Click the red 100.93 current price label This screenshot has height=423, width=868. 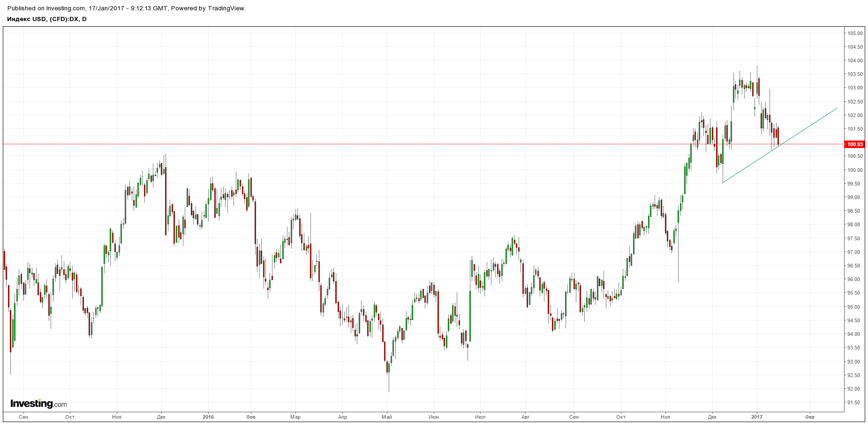[854, 144]
